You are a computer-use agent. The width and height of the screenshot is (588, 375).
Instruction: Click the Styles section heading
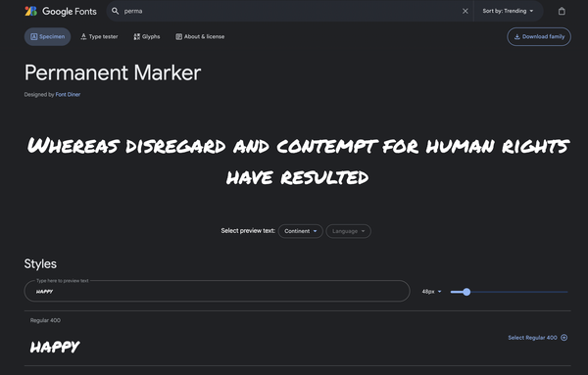tap(40, 263)
